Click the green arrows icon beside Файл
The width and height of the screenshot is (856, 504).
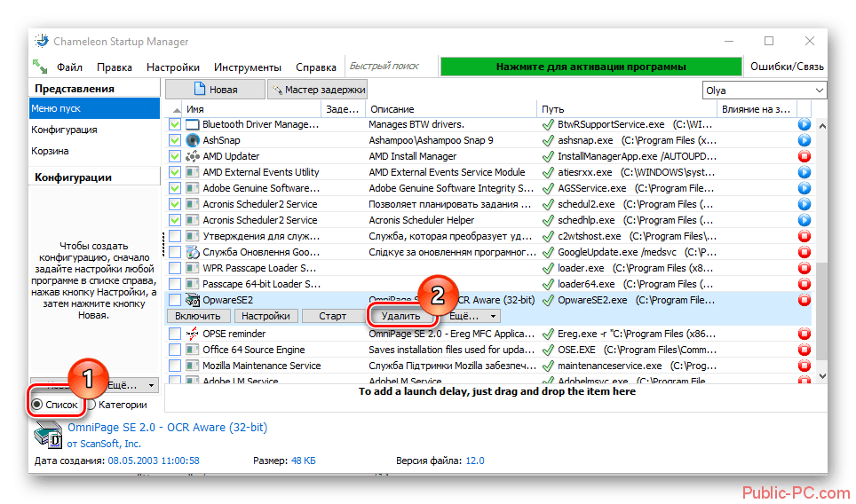(40, 67)
